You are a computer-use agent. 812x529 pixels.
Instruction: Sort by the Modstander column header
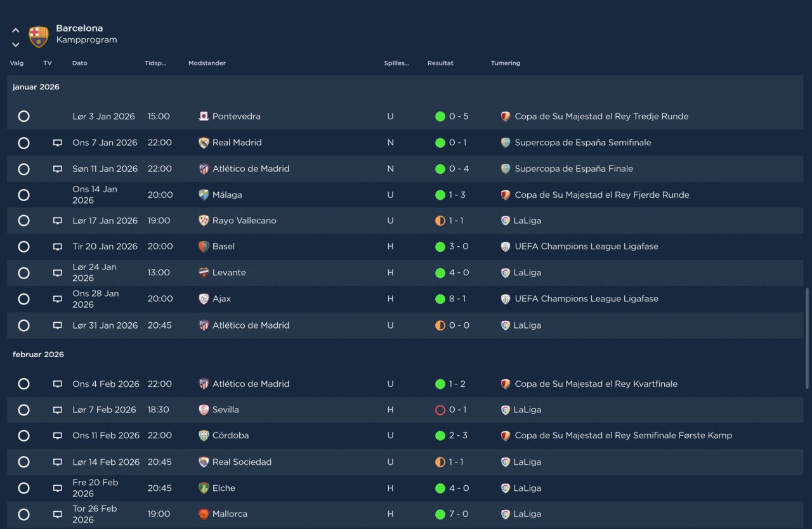tap(207, 63)
